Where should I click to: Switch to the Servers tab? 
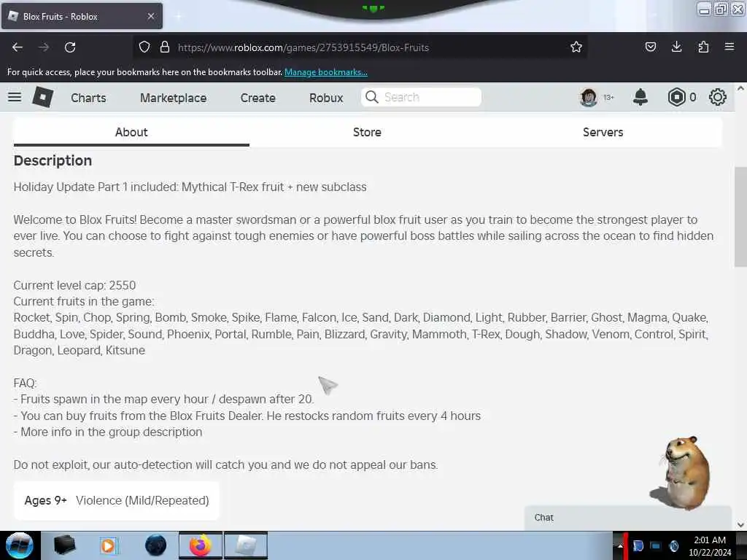(603, 133)
